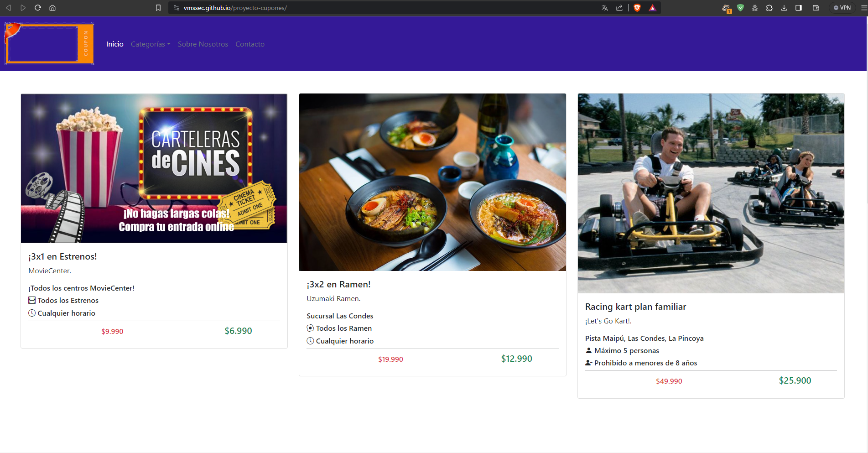Click the AdGuard green shield icon
Screen dimensions: 868x453
click(740, 8)
